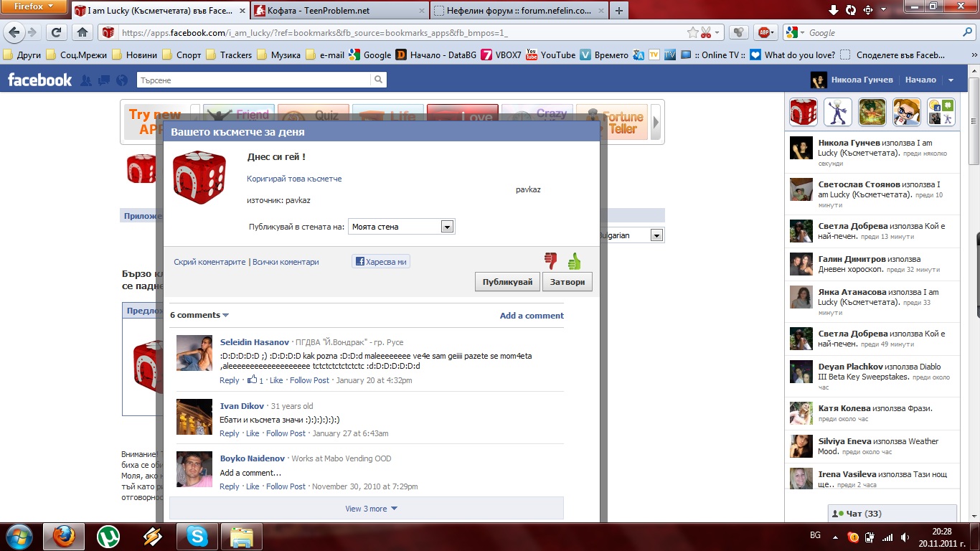Open the 'Новини' bookmarks folder
Screen dimensions: 980x551
134,55
